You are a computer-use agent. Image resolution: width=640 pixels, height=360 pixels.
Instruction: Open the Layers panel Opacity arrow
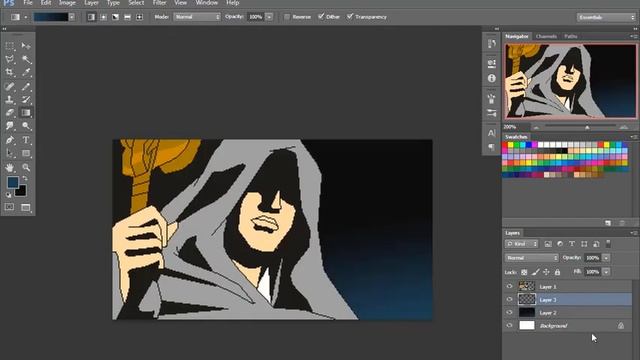coord(606,258)
